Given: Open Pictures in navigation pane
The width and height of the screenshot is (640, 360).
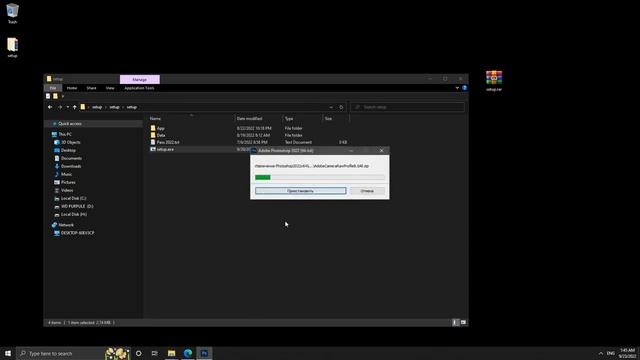Looking at the screenshot, I should pos(68,182).
